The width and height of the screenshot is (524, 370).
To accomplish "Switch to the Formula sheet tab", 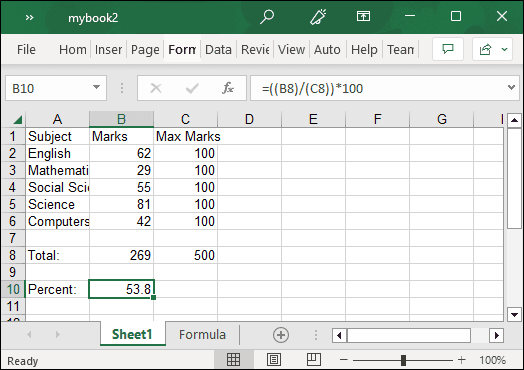I will [202, 334].
